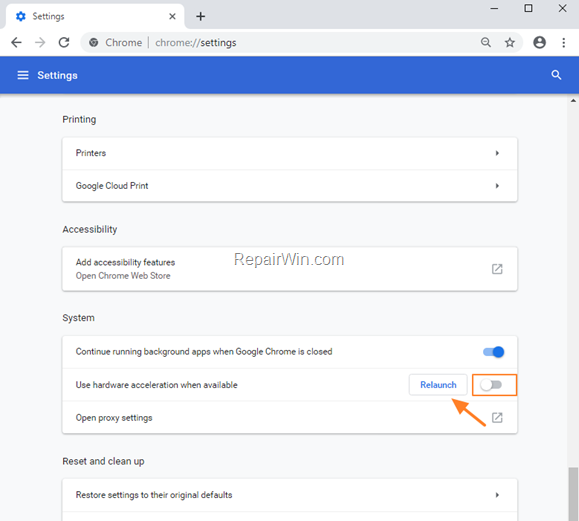Click the page vertical scrollbar thumb
579x521 pixels.
click(x=573, y=494)
